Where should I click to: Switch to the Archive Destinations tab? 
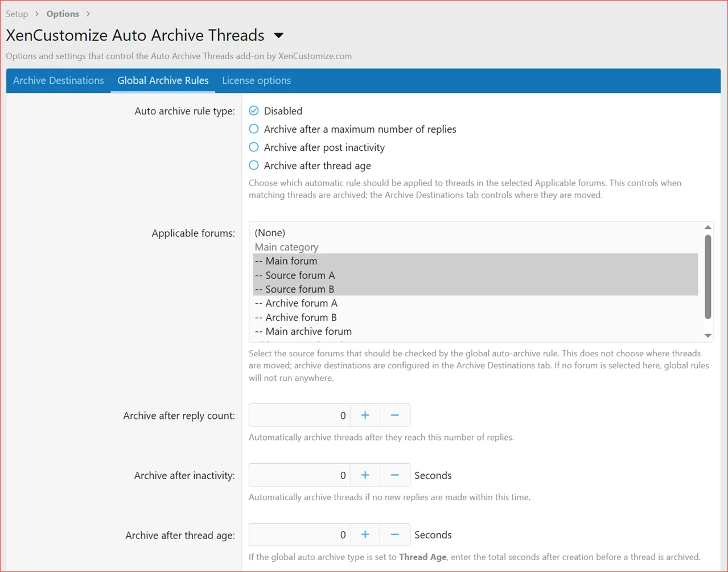click(x=59, y=80)
